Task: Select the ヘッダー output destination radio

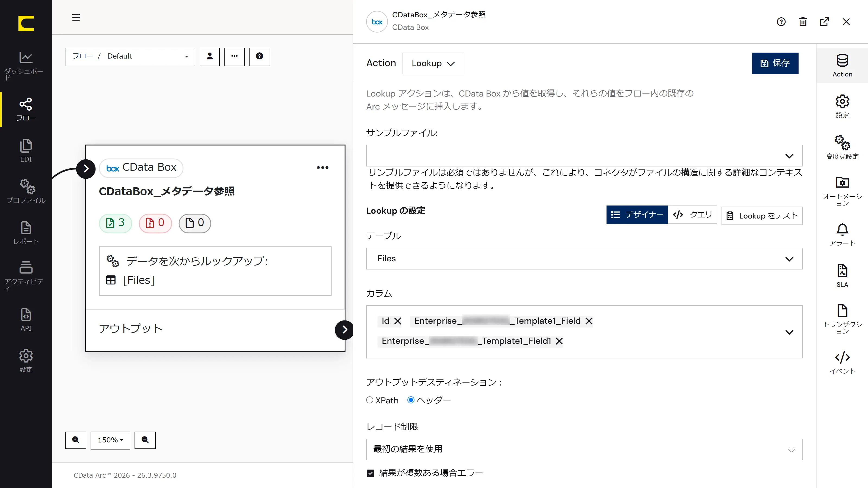Action: point(411,400)
